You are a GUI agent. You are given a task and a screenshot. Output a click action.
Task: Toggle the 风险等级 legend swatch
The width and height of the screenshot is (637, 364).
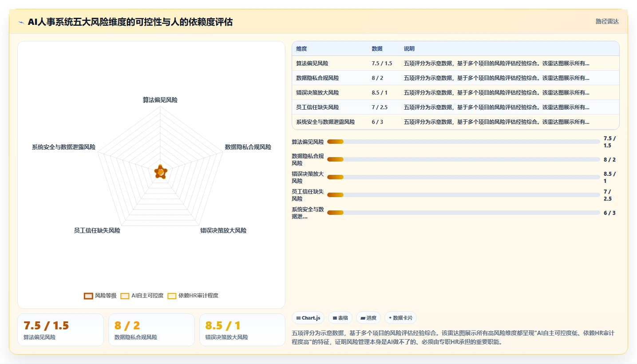[x=88, y=296]
